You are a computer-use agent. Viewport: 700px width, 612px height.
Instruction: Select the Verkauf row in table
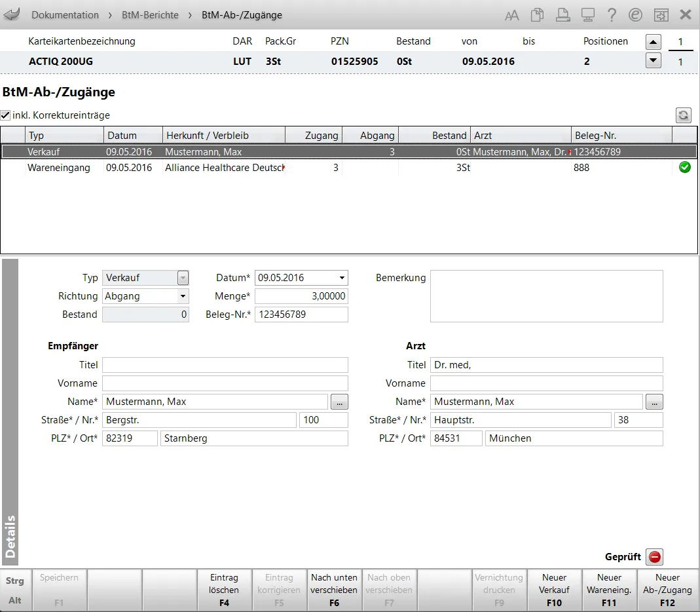tap(348, 152)
